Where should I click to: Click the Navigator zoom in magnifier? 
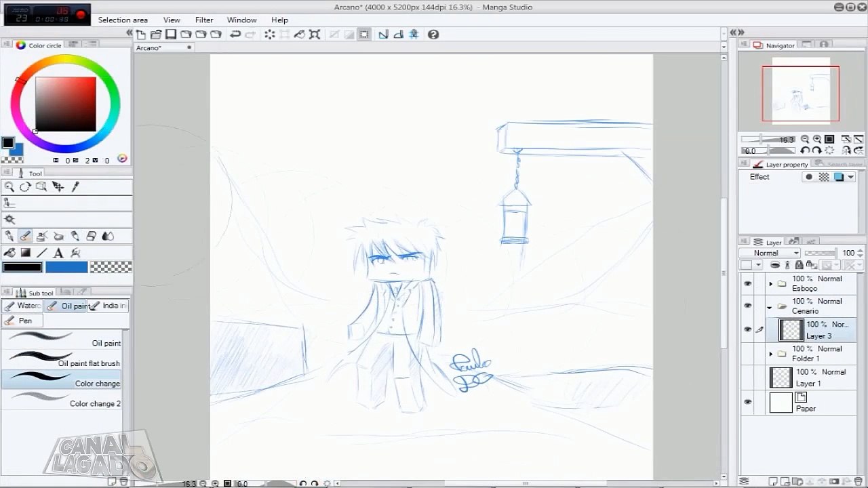click(817, 140)
